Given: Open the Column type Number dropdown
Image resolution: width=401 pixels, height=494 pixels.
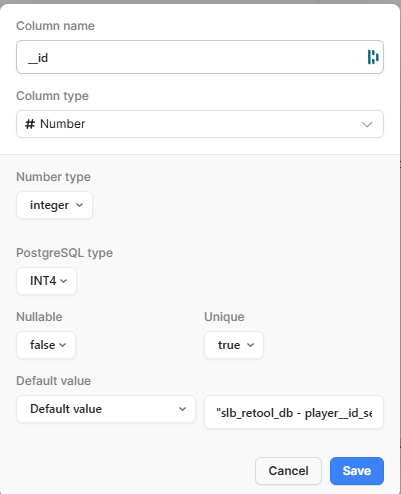Looking at the screenshot, I should 200,124.
